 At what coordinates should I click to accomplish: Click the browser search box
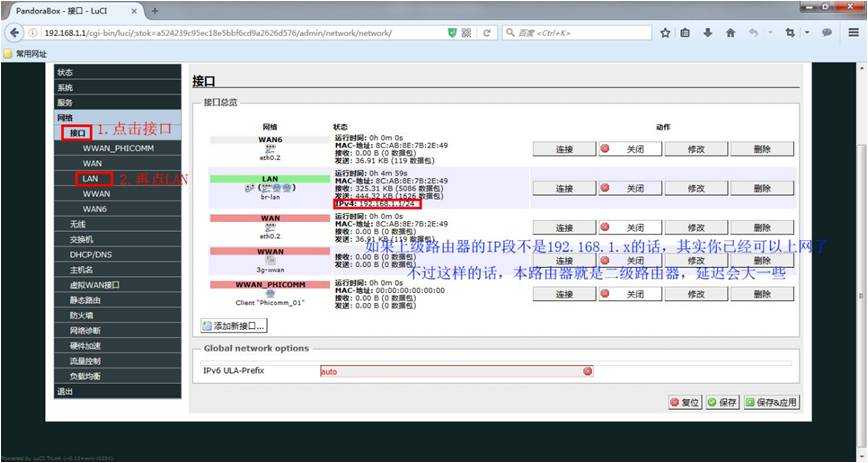tap(577, 33)
